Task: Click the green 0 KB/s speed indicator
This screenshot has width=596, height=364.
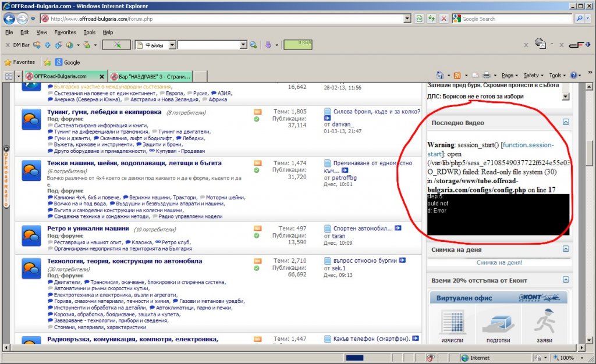Action: click(297, 45)
